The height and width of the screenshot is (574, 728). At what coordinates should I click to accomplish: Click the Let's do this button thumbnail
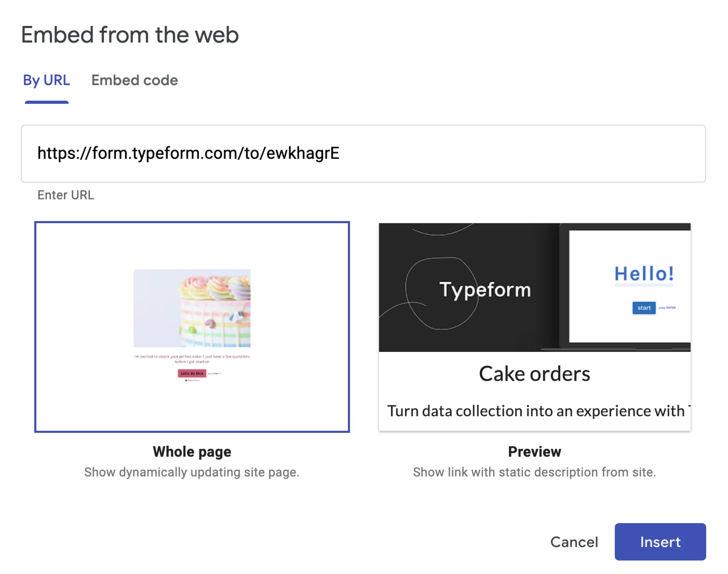[192, 373]
